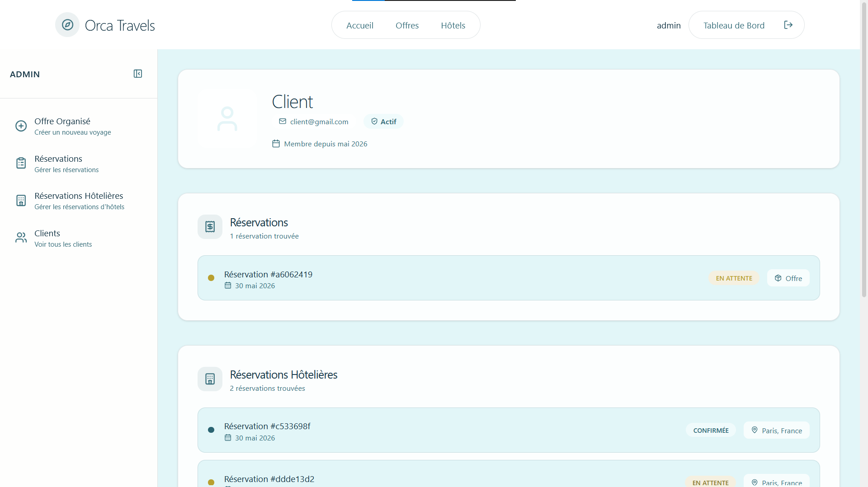Click the admin username label
Screen dimensions: 868x487
tap(669, 25)
